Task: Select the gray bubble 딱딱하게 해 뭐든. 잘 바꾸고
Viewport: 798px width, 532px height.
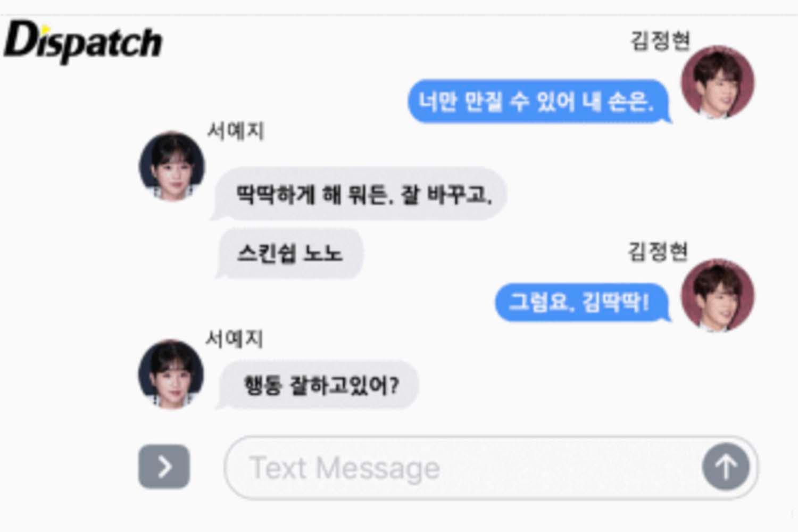Action: click(360, 194)
